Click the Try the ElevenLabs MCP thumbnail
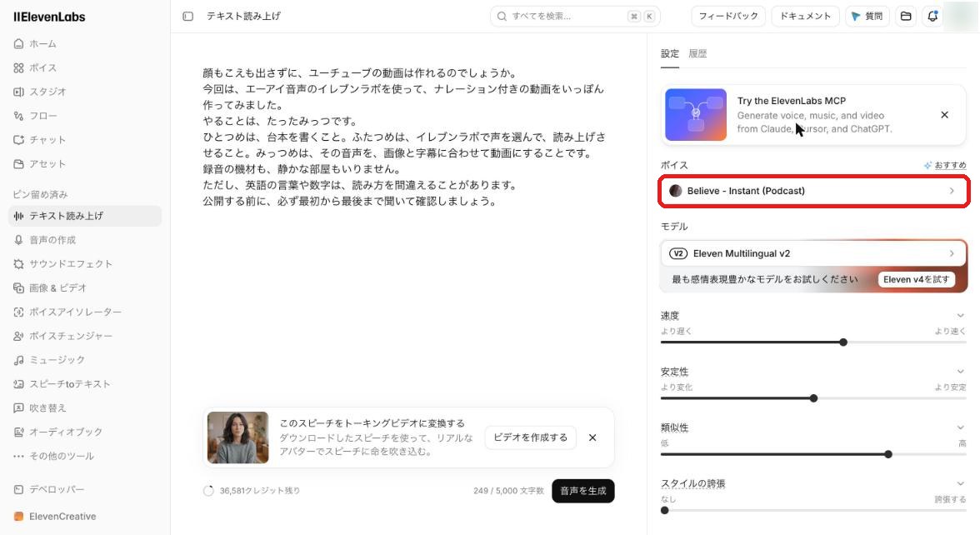The width and height of the screenshot is (980, 535). tap(696, 115)
